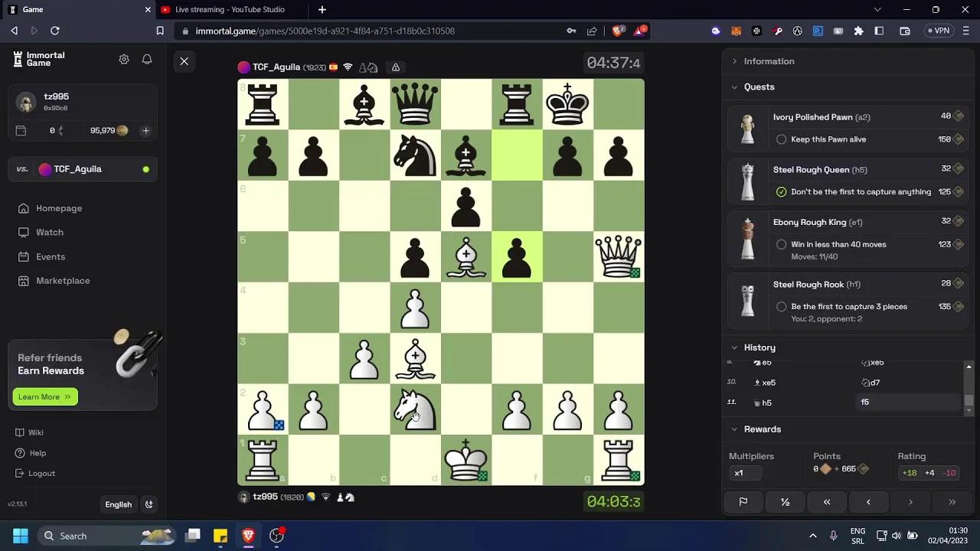Click the Marketplace icon in sidebar

pos(25,281)
